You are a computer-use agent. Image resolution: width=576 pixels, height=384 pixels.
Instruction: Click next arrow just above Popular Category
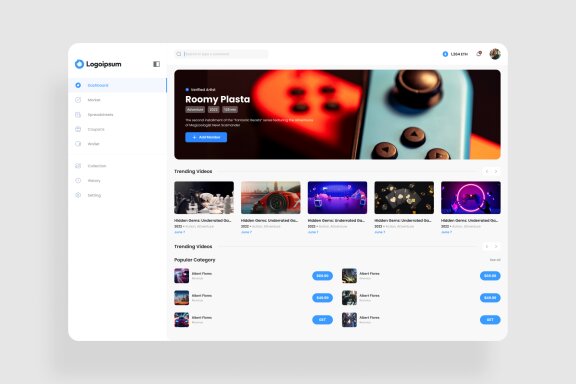coord(496,246)
